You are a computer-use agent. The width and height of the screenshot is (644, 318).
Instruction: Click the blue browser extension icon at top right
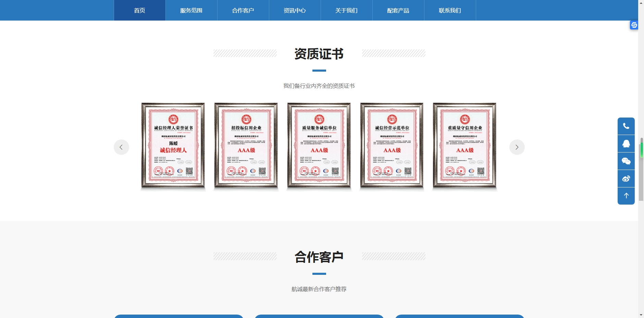pyautogui.click(x=634, y=25)
